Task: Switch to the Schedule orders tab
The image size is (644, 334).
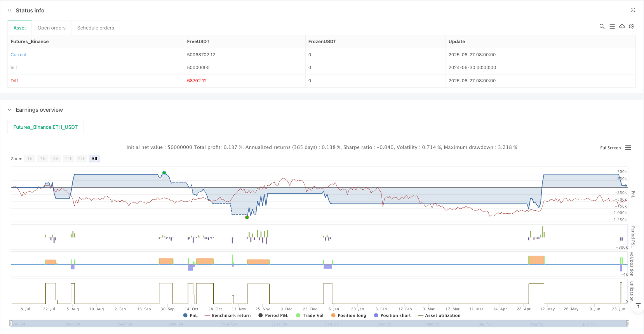Action: 96,28
